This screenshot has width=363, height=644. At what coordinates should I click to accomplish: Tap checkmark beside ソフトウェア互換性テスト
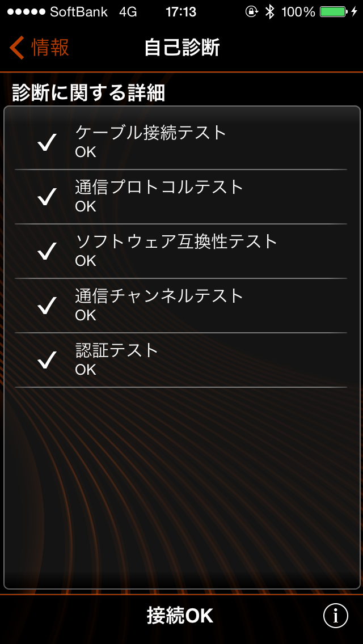47,251
